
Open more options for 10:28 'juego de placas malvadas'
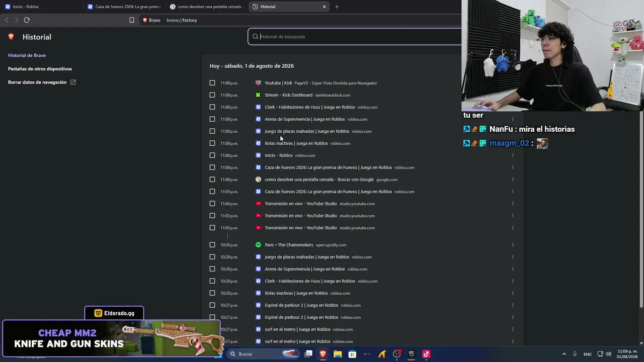[513, 257]
